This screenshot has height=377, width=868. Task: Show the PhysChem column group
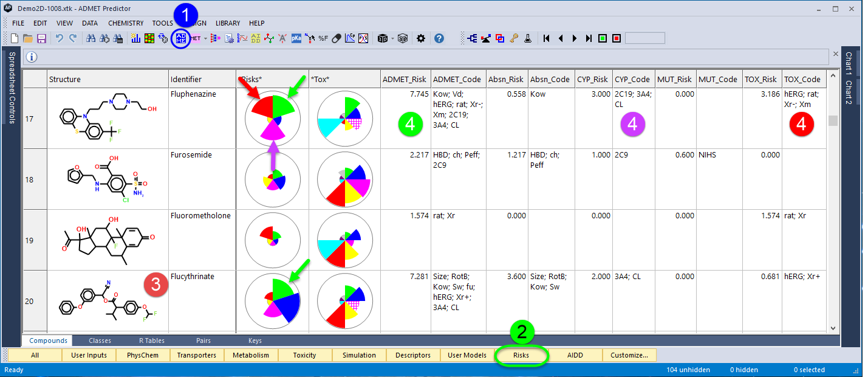point(143,355)
